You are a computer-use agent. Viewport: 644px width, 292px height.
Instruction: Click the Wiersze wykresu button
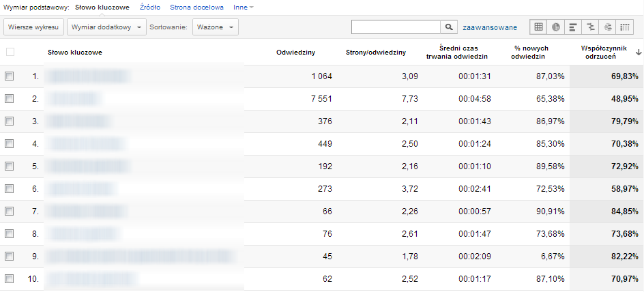pos(34,27)
